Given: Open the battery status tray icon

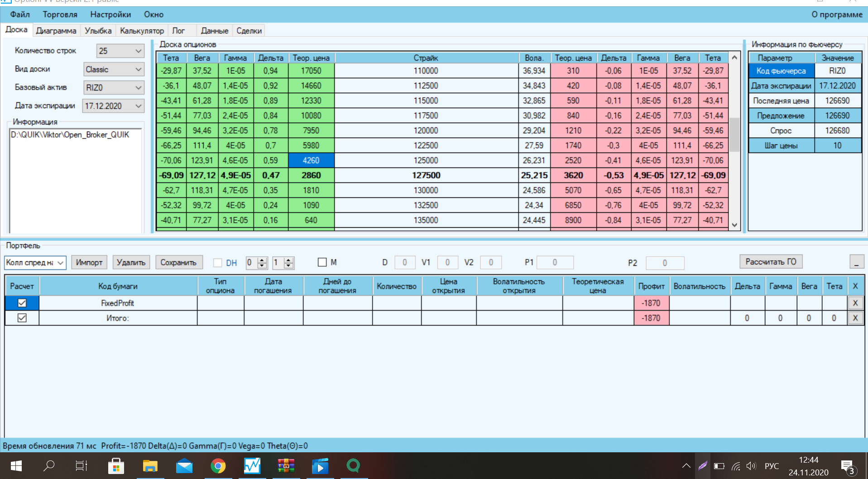Looking at the screenshot, I should pyautogui.click(x=719, y=466).
